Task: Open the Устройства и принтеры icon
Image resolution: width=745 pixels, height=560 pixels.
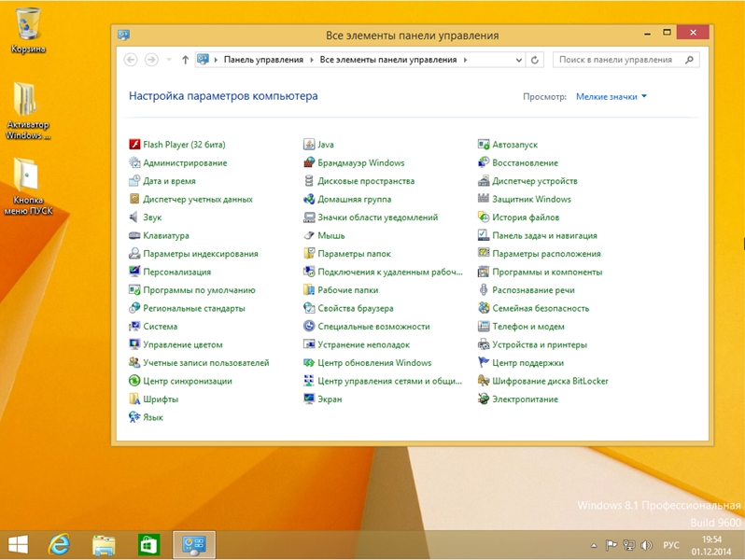Action: tap(484, 344)
